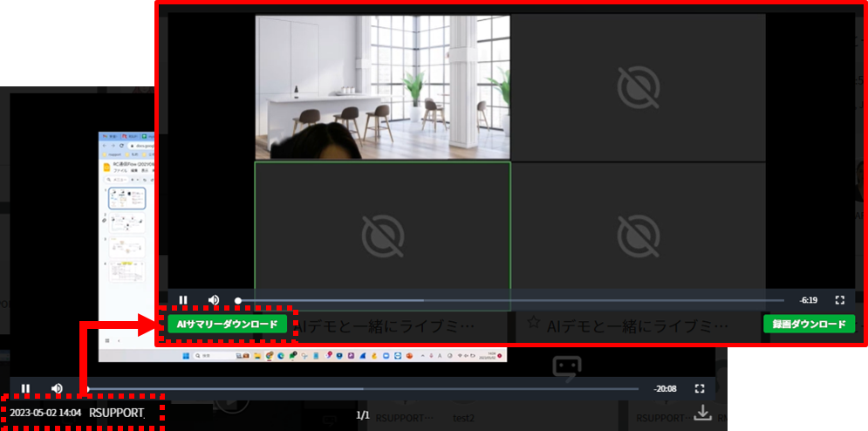Mute the volume in the -20:08 player
The image size is (868, 431).
coord(57,388)
